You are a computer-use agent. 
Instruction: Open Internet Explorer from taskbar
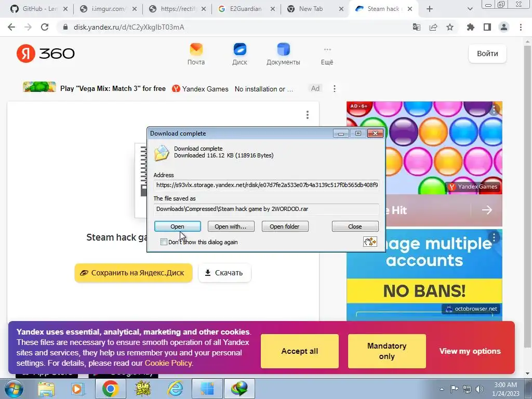(x=176, y=389)
